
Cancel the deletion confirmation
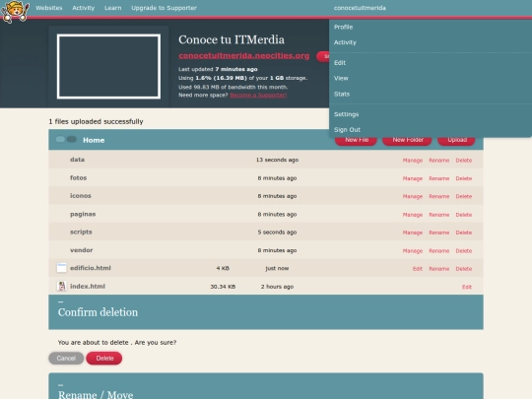[x=66, y=359]
